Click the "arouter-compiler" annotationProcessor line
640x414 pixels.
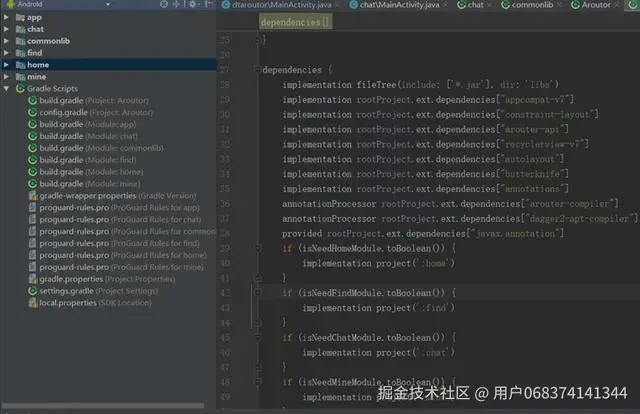tap(450, 204)
